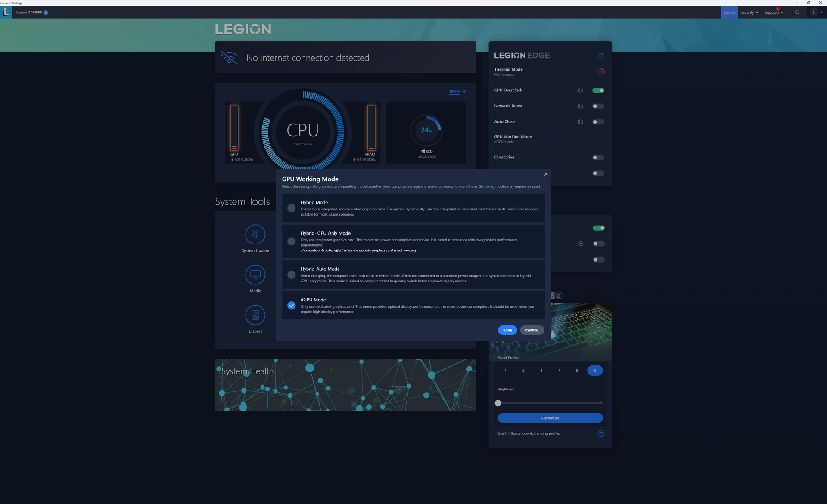The width and height of the screenshot is (827, 504).
Task: Open the System Update tool icon
Action: tap(255, 235)
